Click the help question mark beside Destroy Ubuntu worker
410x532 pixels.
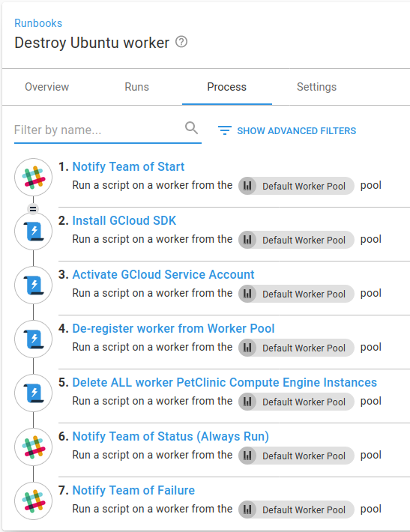181,42
